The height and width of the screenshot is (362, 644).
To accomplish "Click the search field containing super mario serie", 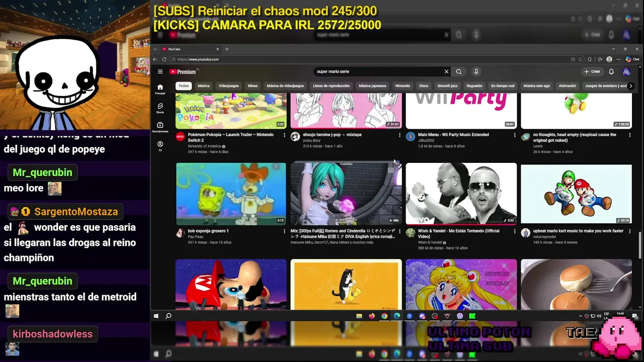I will coord(379,71).
